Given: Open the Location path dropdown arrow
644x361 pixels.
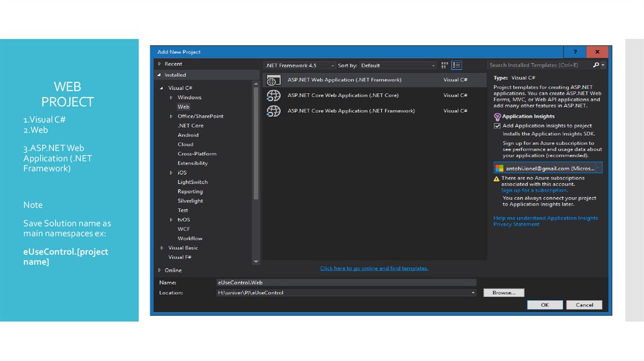Looking at the screenshot, I should click(473, 293).
